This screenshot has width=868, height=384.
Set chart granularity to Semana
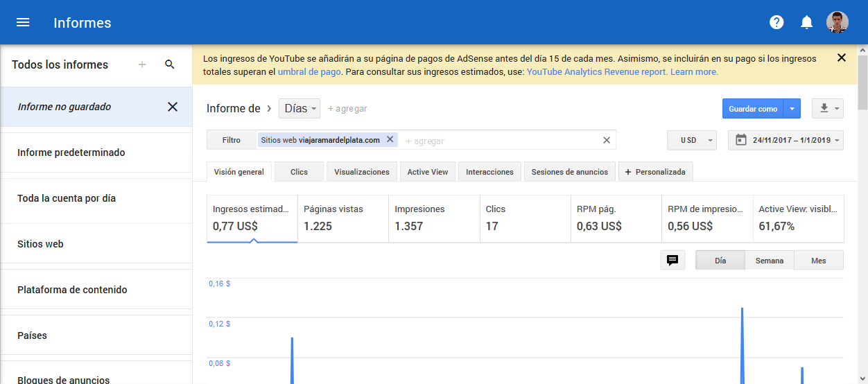tap(770, 261)
